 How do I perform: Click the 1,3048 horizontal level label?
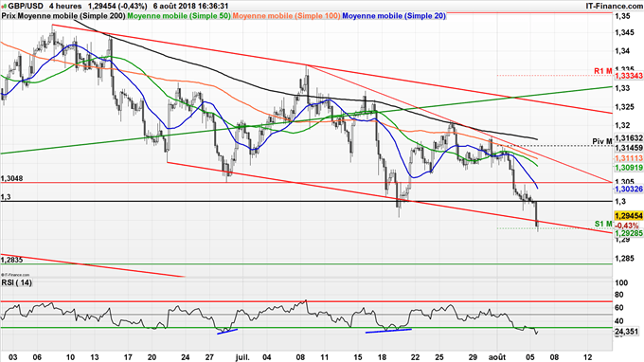coord(12,179)
